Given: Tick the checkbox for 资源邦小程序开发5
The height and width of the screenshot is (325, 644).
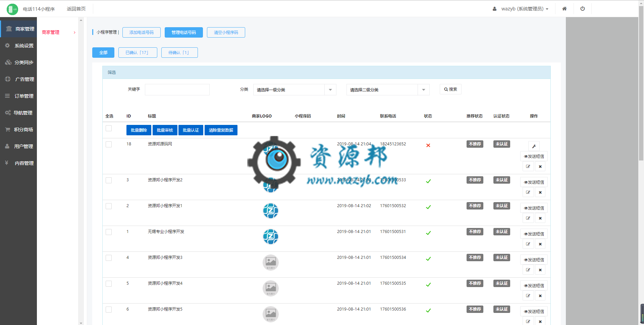Looking at the screenshot, I should (109, 310).
